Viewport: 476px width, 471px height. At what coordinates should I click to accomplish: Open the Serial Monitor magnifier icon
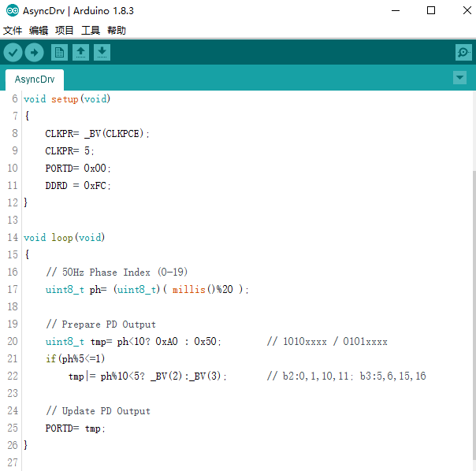[463, 53]
